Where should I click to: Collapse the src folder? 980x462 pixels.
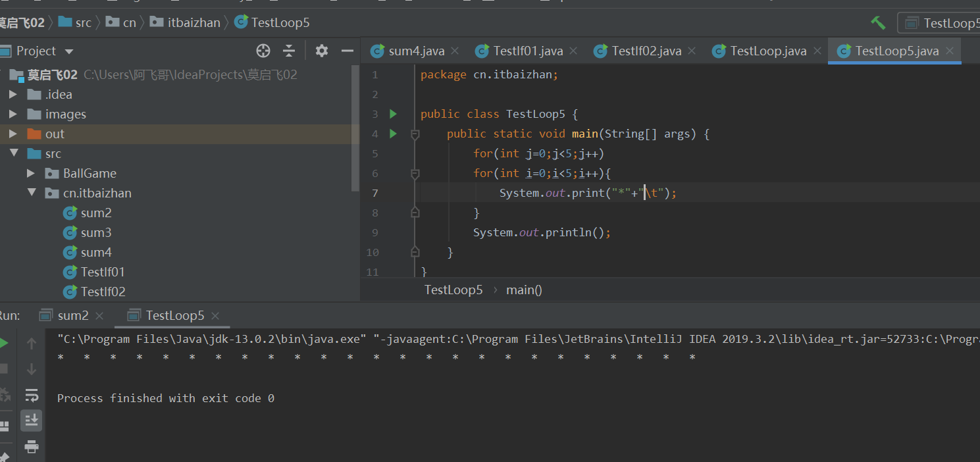click(13, 153)
